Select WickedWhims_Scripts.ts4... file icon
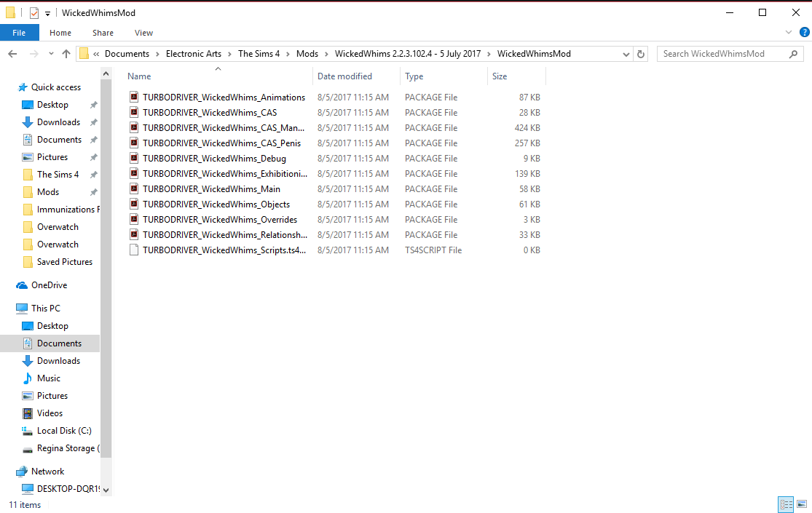This screenshot has width=812, height=513. (x=134, y=250)
